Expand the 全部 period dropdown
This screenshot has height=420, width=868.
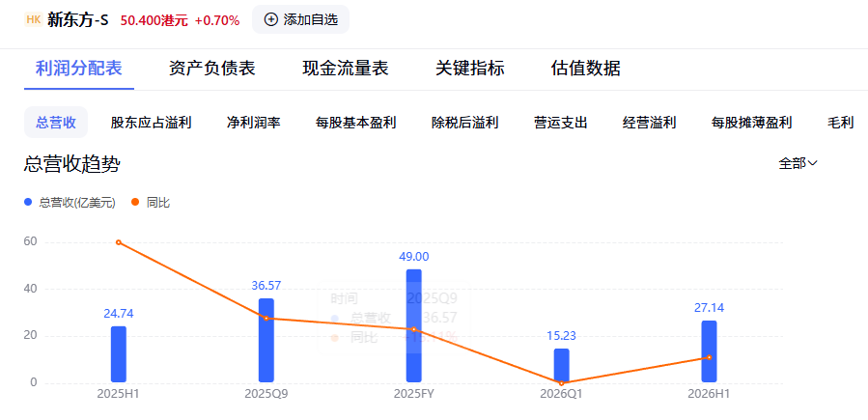(x=798, y=163)
